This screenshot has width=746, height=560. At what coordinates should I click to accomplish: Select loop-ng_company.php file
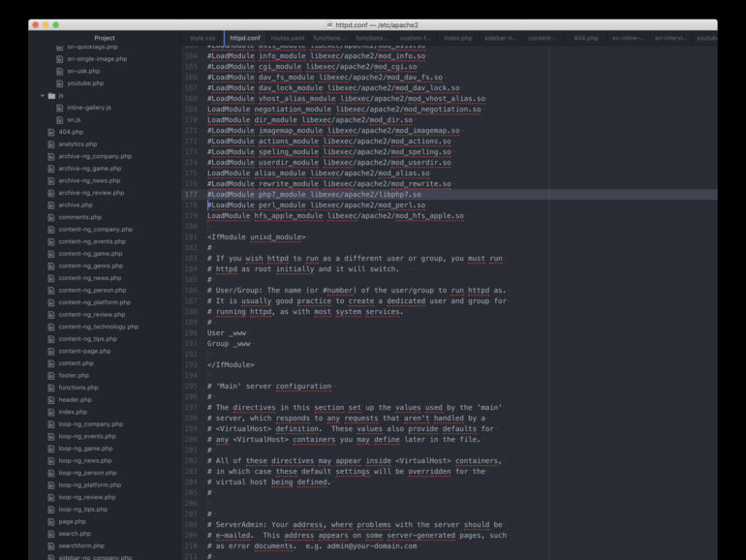click(90, 424)
